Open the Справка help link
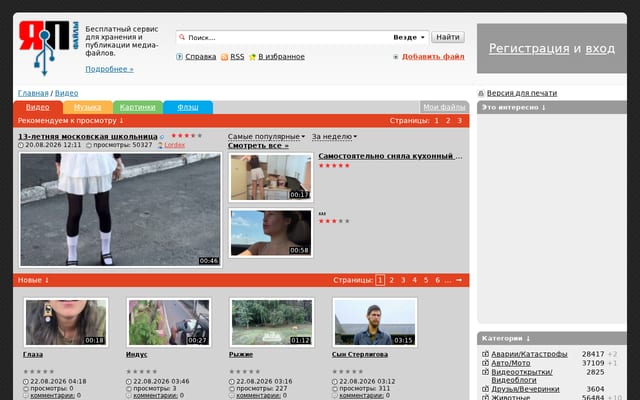Viewport: 640px width, 400px height. click(x=200, y=57)
